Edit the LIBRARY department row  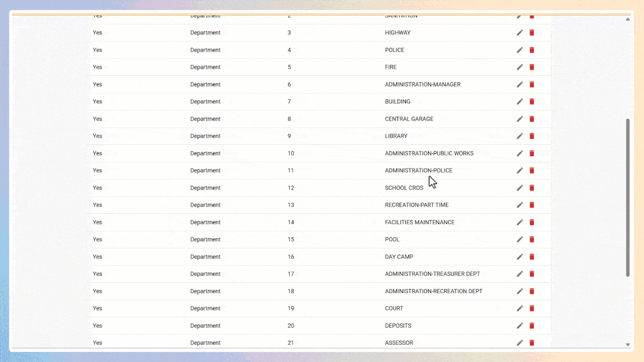click(x=520, y=136)
